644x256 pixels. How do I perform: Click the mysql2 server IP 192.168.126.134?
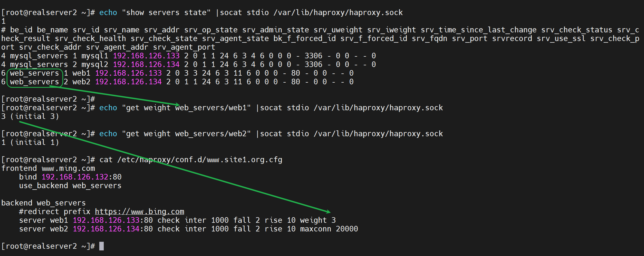pyautogui.click(x=146, y=64)
